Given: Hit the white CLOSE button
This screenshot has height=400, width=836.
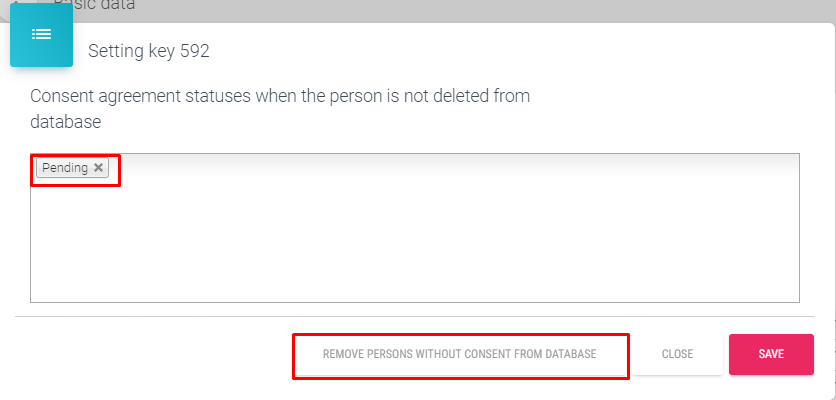Looking at the screenshot, I should (x=677, y=354).
